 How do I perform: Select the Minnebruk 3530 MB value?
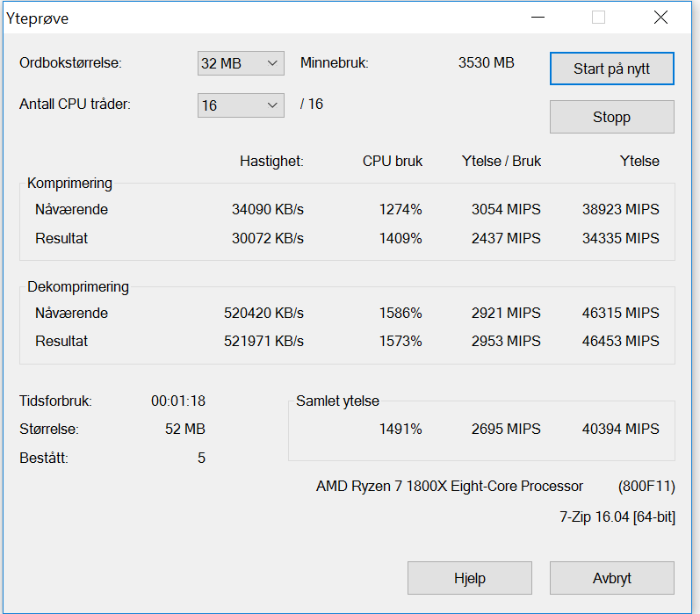487,63
